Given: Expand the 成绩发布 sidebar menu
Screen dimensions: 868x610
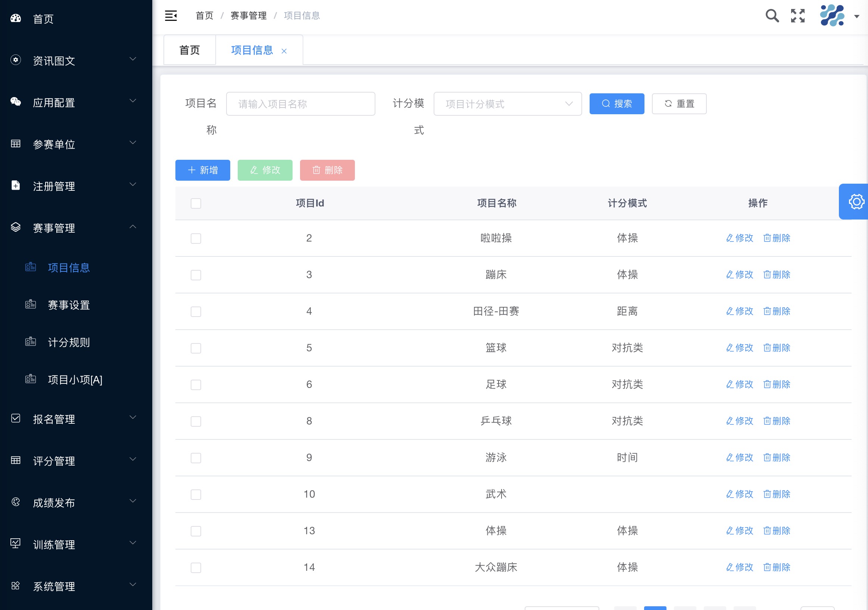Looking at the screenshot, I should coord(76,502).
